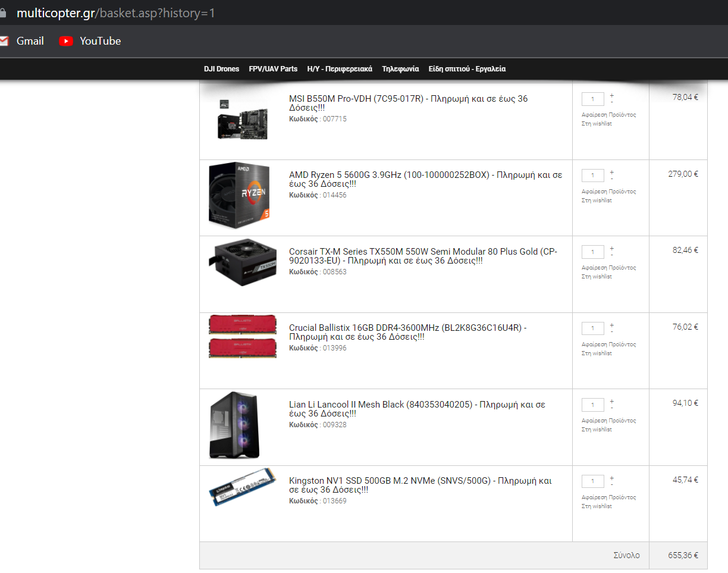728x573 pixels.
Task: Click the quantity field for Corsair TX550M
Action: (593, 252)
